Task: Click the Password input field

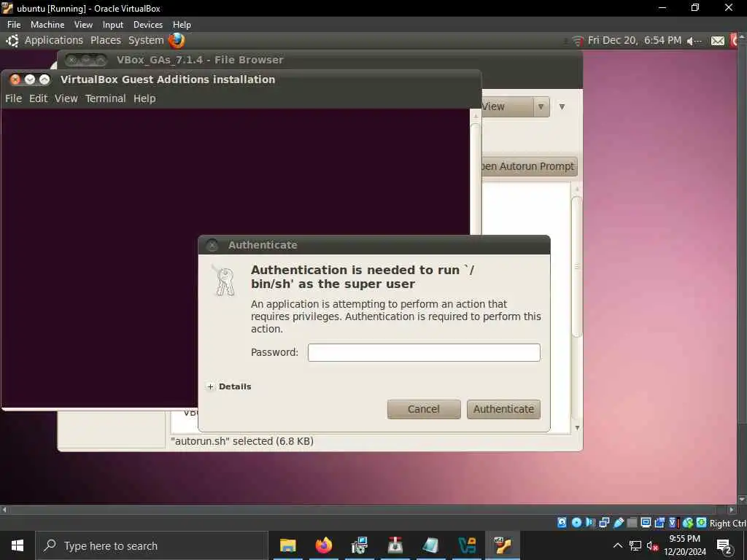Action: click(x=424, y=352)
